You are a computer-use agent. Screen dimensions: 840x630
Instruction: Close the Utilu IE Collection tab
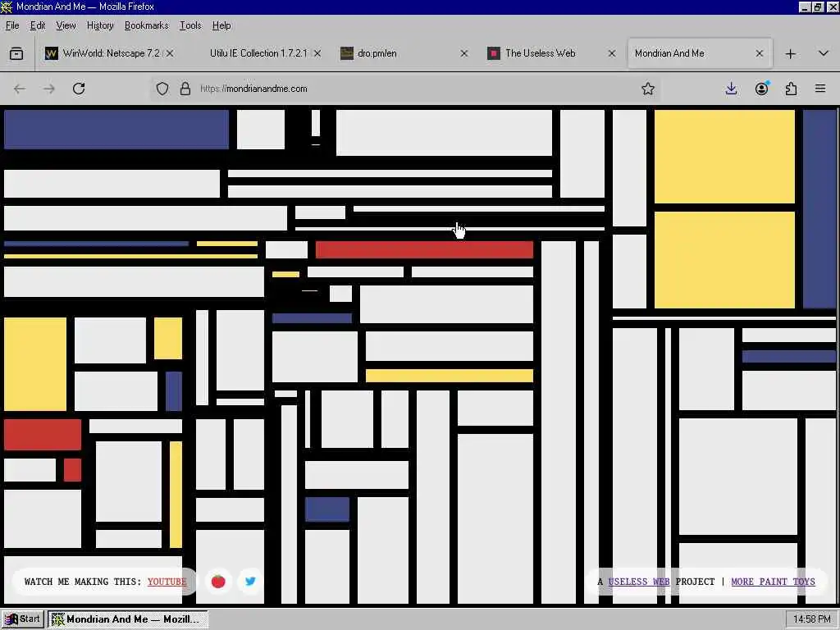click(x=317, y=53)
